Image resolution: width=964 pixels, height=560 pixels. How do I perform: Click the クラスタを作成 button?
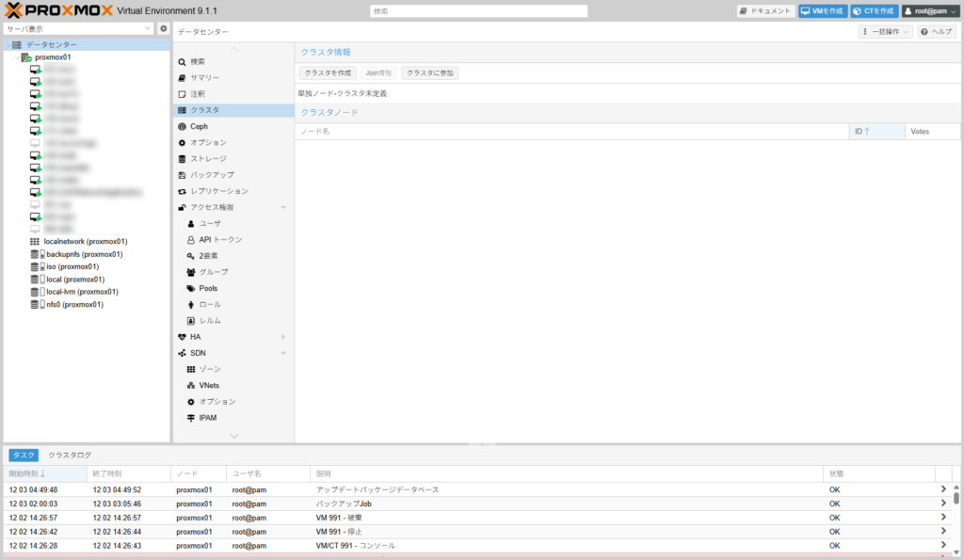328,72
